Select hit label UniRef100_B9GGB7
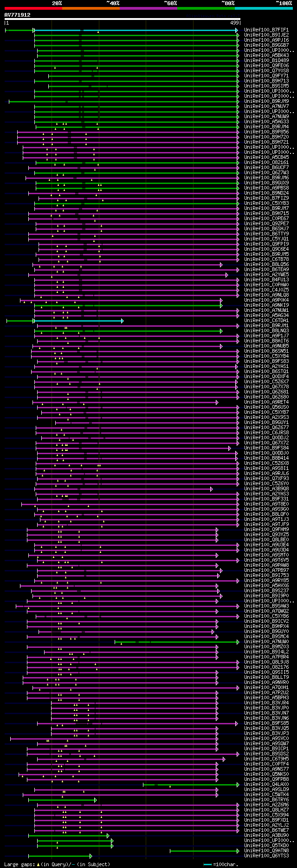 click(x=266, y=45)
